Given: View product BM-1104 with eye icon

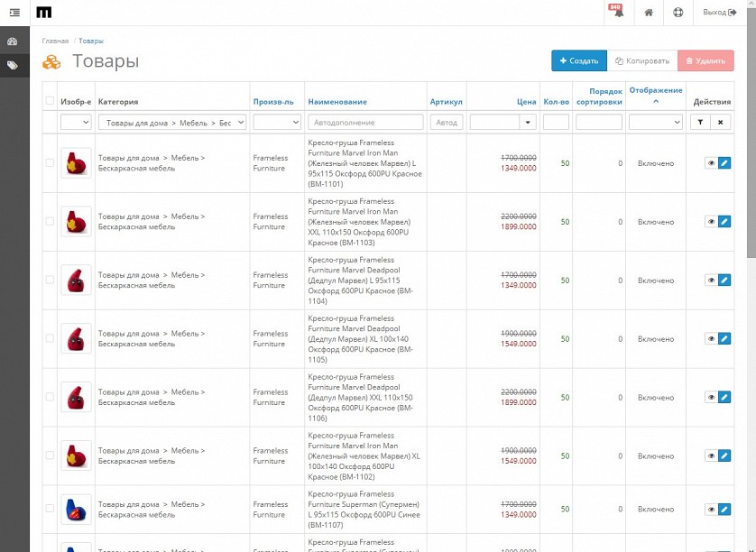Looking at the screenshot, I should click(711, 281).
